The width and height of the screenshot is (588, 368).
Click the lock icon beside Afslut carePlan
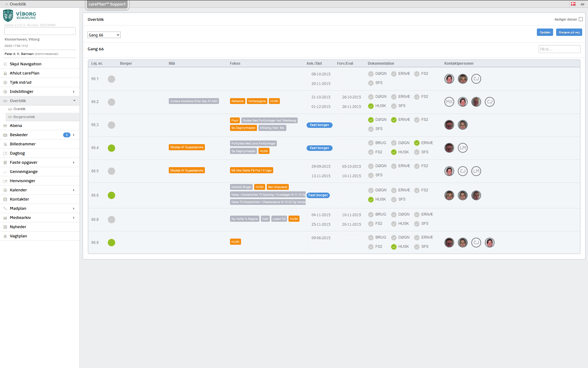tap(5, 73)
